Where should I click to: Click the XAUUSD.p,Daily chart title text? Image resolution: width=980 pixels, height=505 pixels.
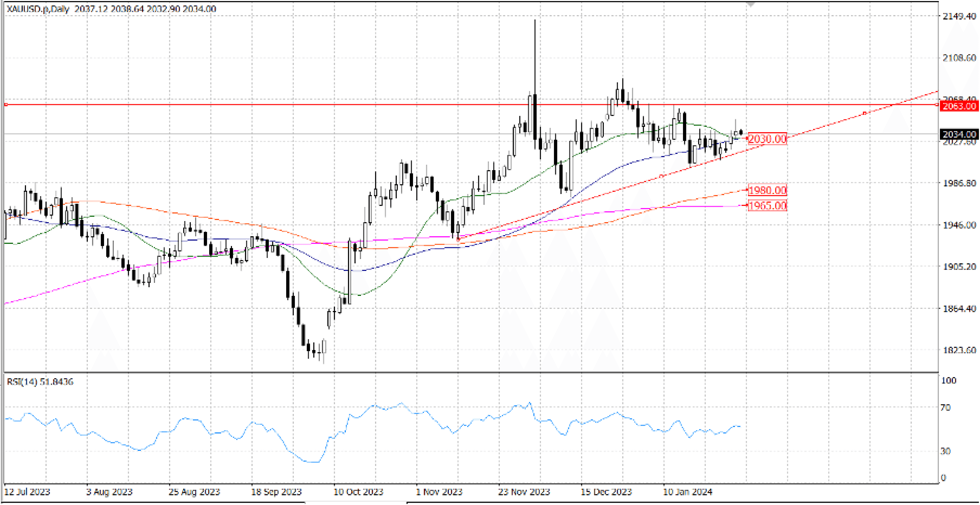38,9
